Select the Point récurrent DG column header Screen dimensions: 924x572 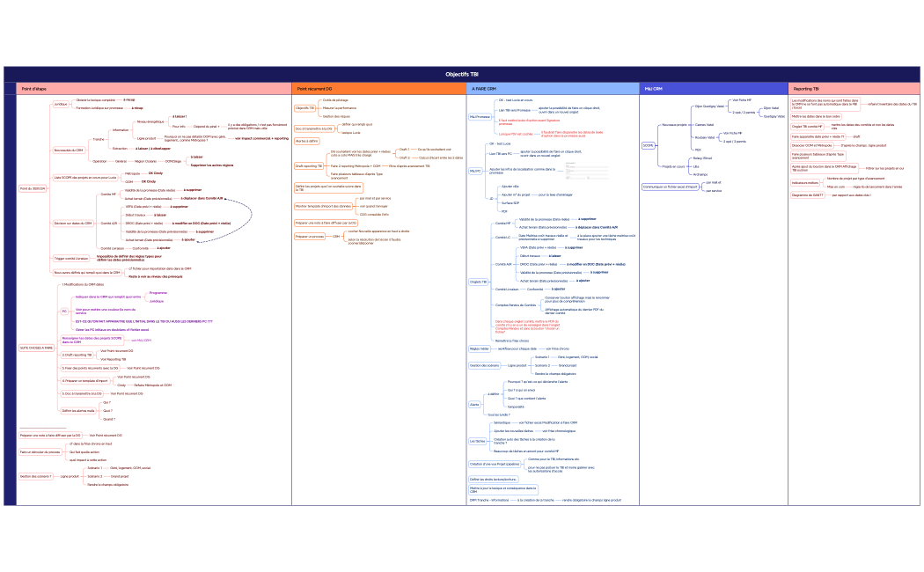coord(314,89)
